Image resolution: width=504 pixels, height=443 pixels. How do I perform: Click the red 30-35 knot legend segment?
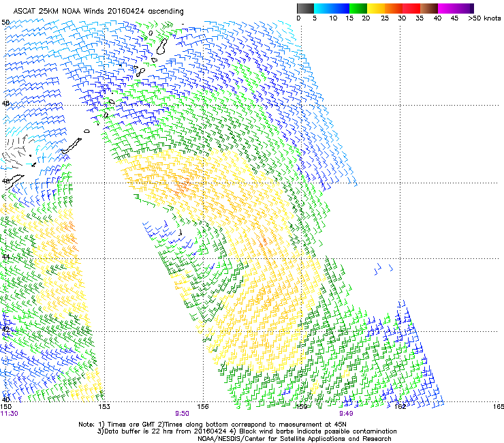tap(411, 8)
